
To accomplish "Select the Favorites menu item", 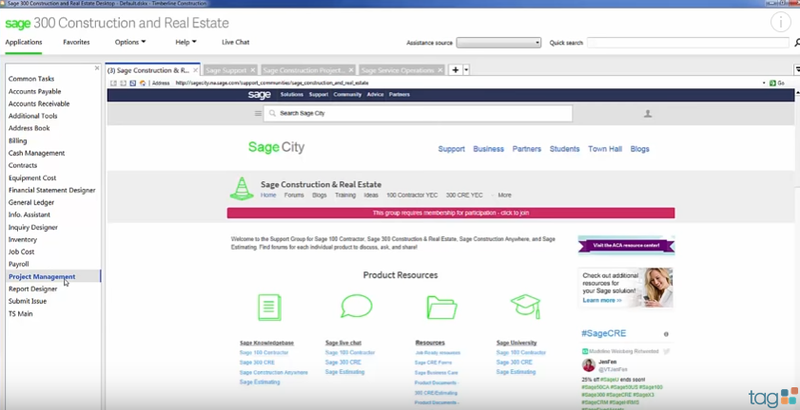I will 77,42.
